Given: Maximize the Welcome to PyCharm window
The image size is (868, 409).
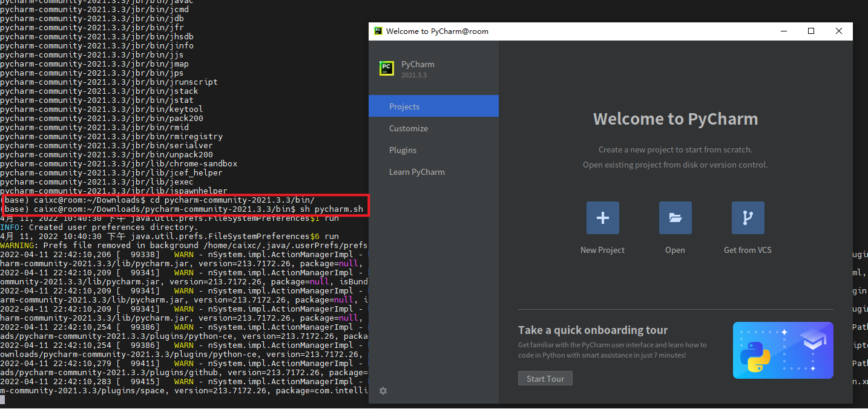Looking at the screenshot, I should click(x=811, y=31).
